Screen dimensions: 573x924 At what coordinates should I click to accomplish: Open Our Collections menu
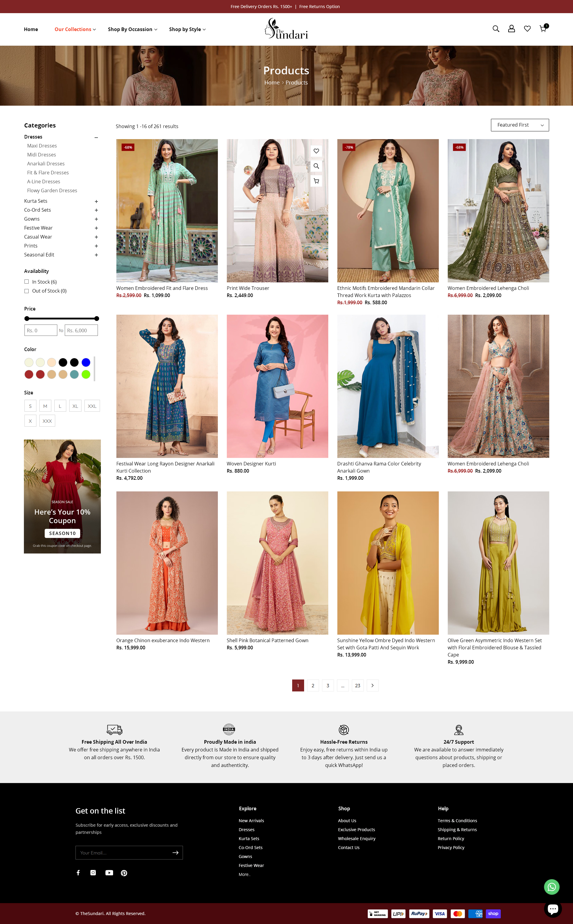(75, 29)
